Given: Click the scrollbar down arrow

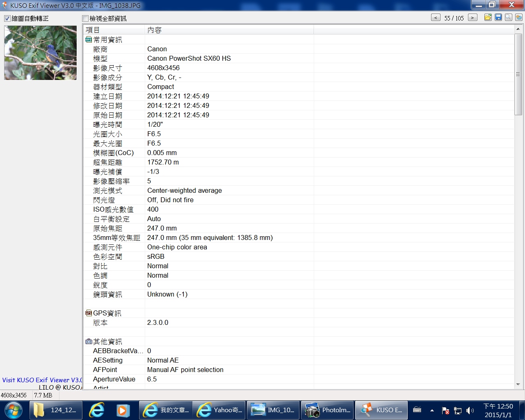Looking at the screenshot, I should (x=518, y=384).
